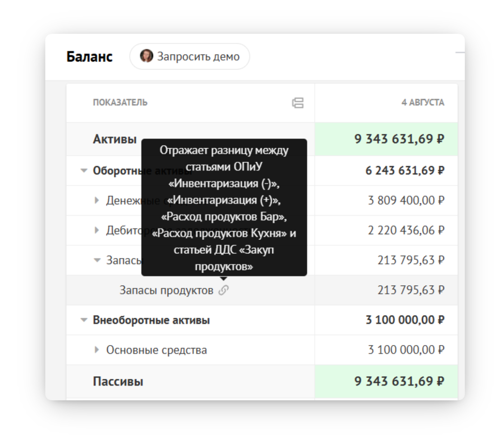Click the Активы total row label
Viewport: 504px width, 437px height.
115,139
